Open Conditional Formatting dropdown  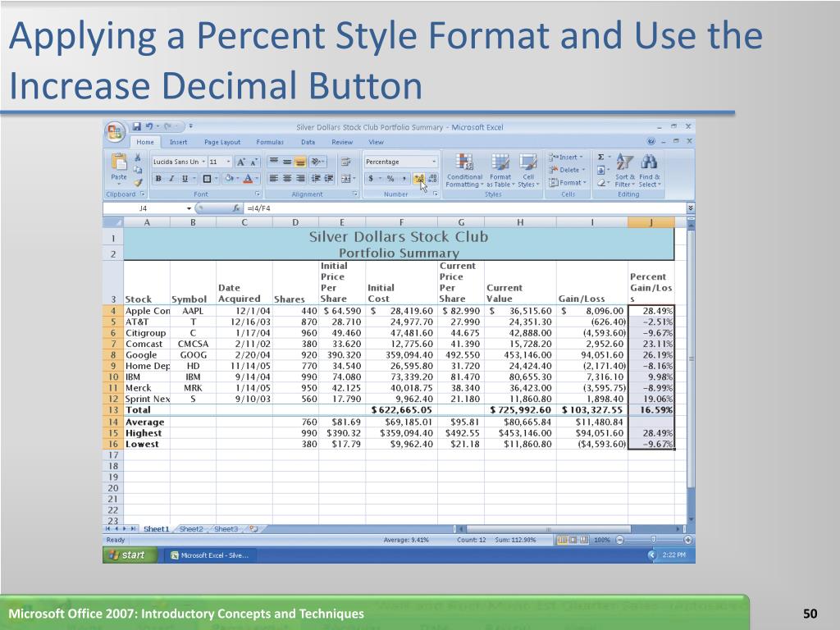click(x=464, y=171)
